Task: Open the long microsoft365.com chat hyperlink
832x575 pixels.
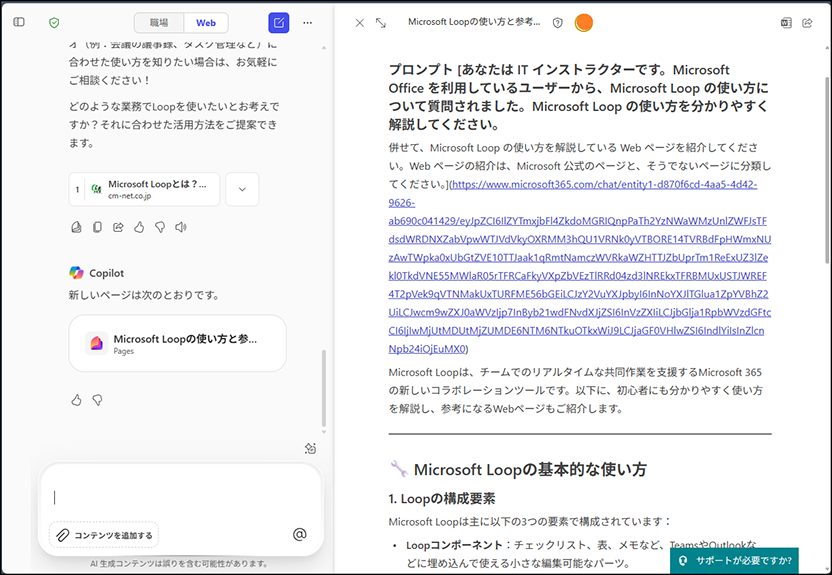Action: pos(579,267)
